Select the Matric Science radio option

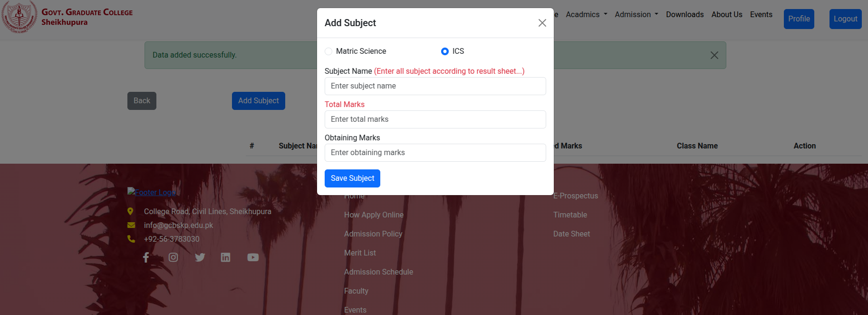tap(328, 51)
